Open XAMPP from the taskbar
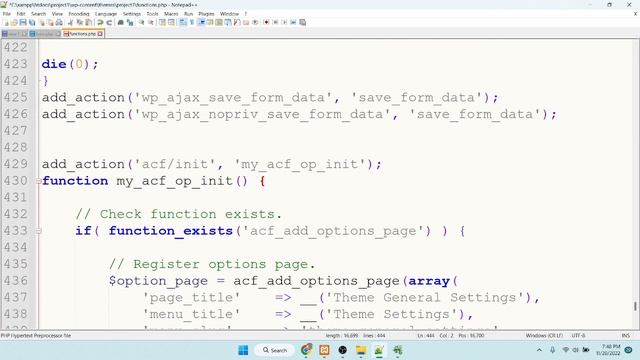The image size is (640, 360). (324, 350)
